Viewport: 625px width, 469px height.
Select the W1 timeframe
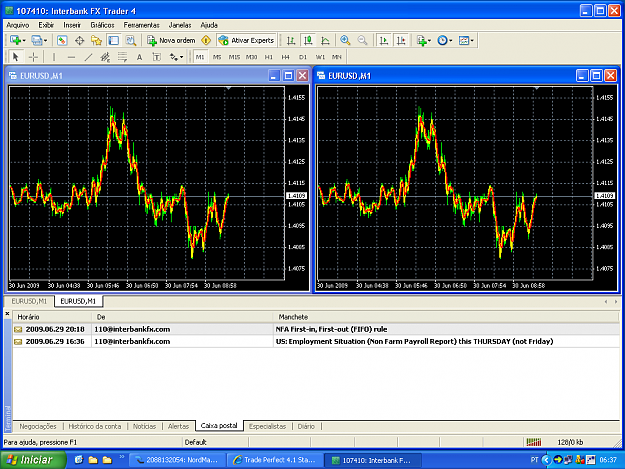320,57
